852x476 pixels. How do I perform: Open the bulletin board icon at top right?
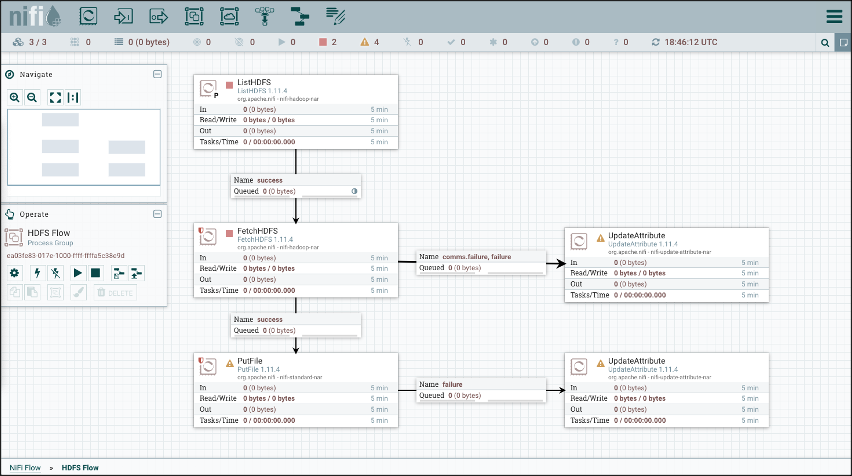click(x=843, y=42)
